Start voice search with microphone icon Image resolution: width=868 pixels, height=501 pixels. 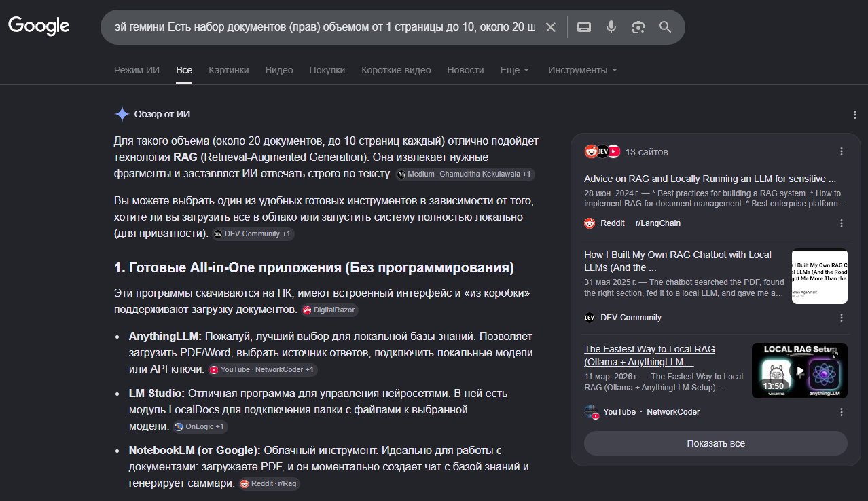611,27
